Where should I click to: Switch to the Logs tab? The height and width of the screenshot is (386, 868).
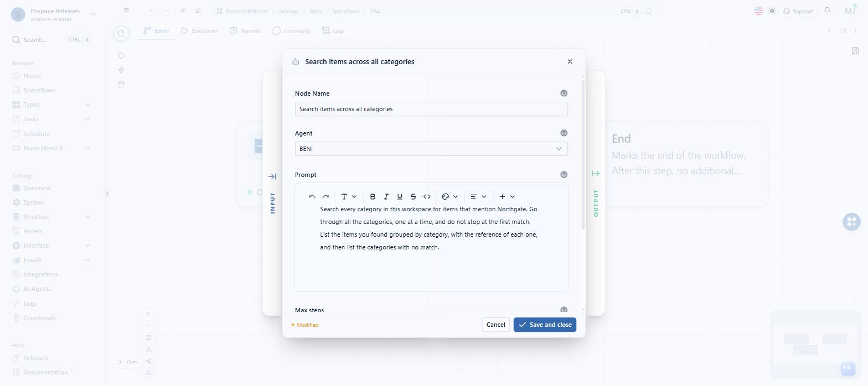(333, 30)
